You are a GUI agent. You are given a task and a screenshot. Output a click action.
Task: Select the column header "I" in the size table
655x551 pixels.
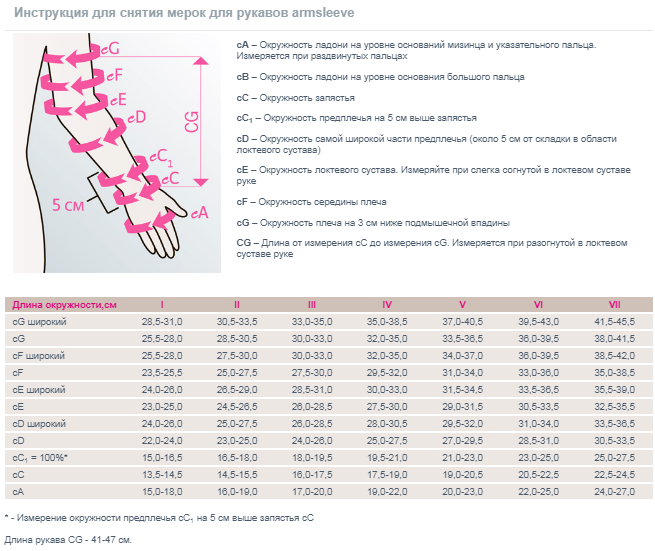click(x=162, y=304)
